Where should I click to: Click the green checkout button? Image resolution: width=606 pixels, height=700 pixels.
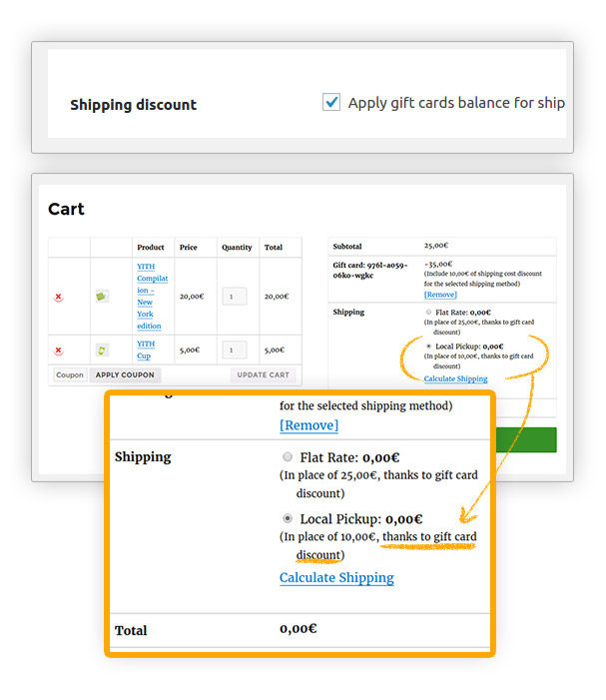tap(526, 439)
